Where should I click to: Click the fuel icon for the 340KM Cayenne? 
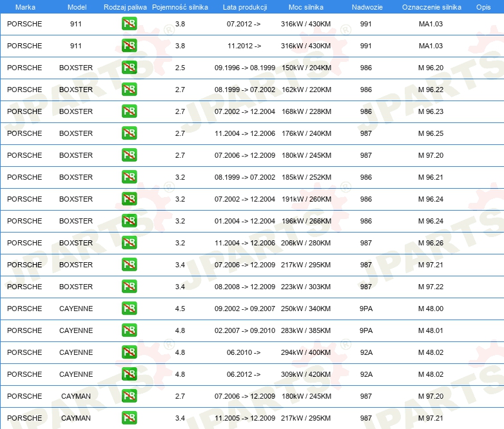[x=129, y=309]
